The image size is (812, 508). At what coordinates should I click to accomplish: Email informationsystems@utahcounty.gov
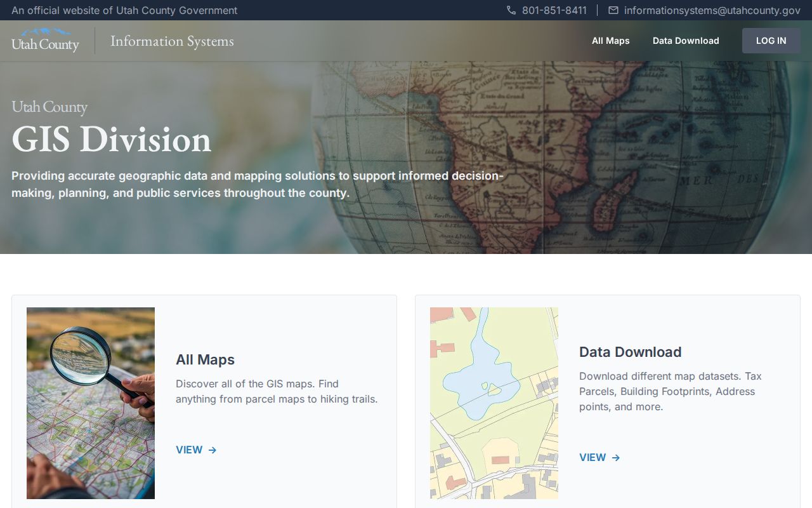[712, 10]
